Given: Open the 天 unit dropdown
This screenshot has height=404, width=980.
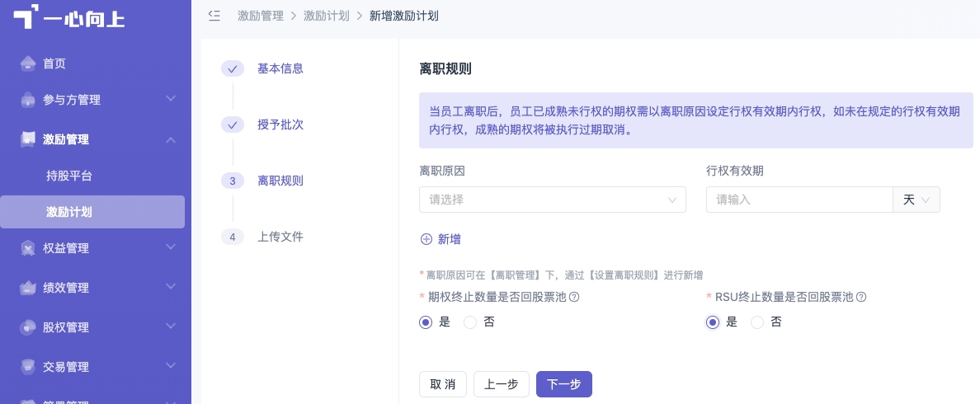Looking at the screenshot, I should coord(916,200).
